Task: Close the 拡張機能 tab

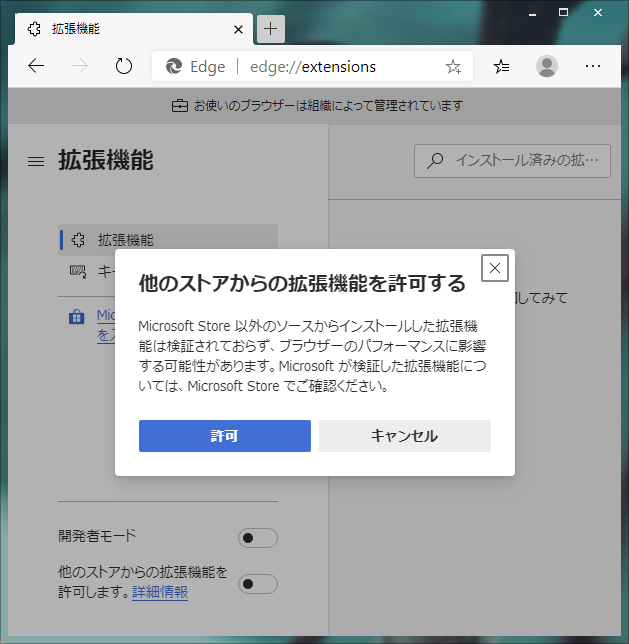Action: [x=238, y=29]
